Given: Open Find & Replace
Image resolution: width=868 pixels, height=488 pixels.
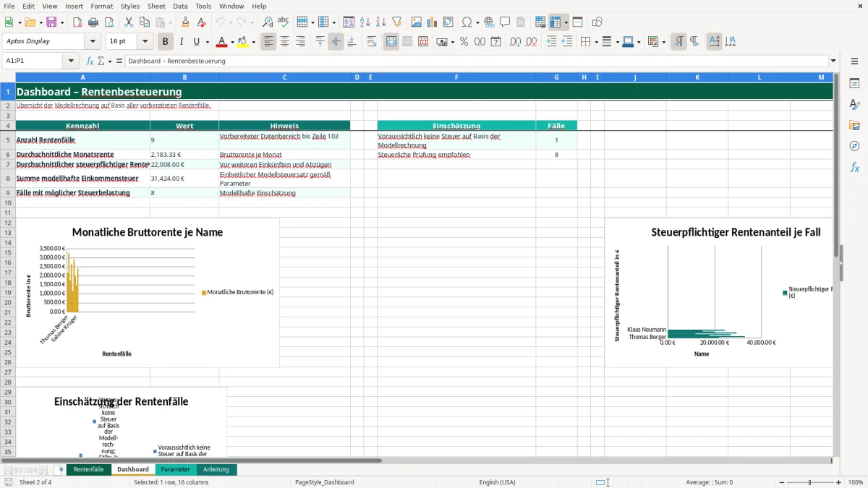Looking at the screenshot, I should [x=267, y=22].
